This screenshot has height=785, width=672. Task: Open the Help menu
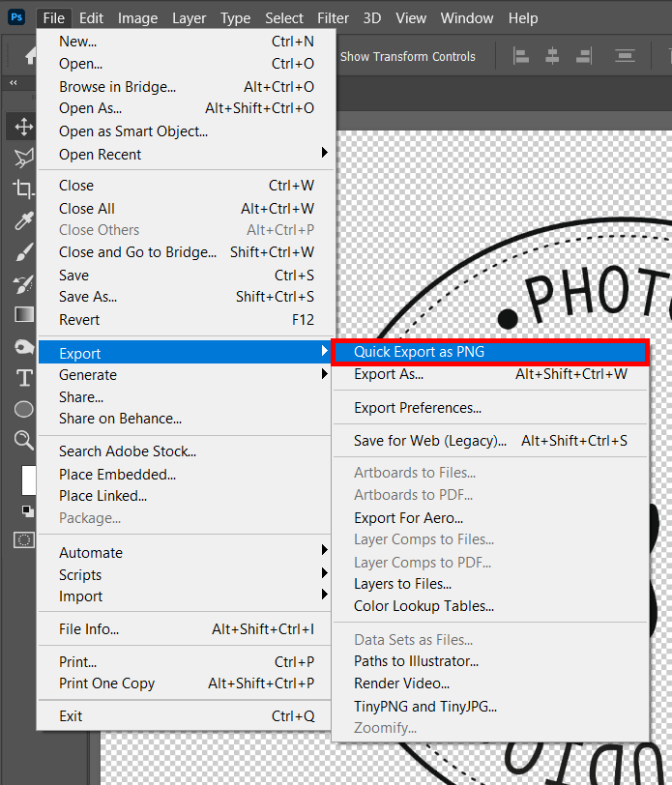pyautogui.click(x=523, y=18)
